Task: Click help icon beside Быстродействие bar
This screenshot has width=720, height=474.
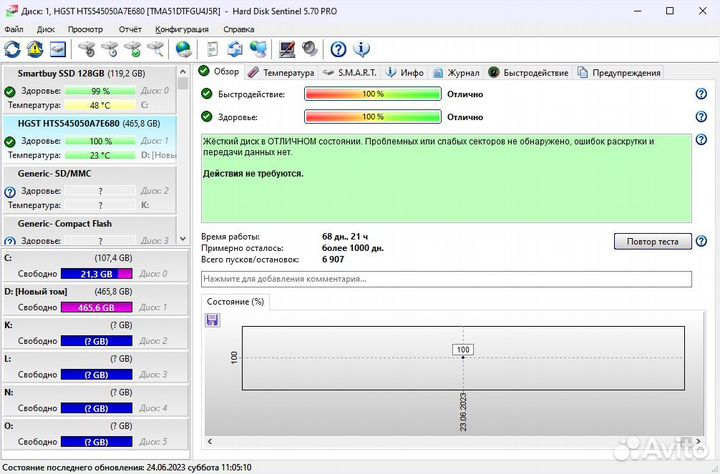Action: 701,94
